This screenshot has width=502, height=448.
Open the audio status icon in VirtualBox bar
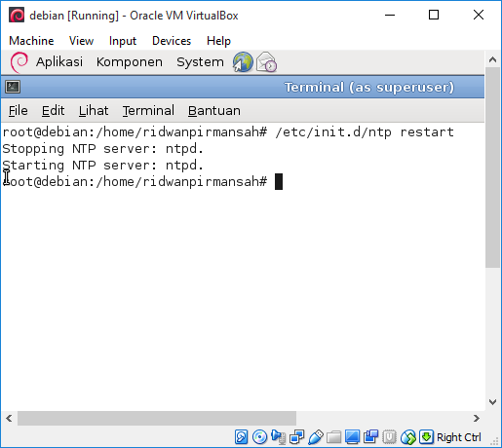(278, 437)
